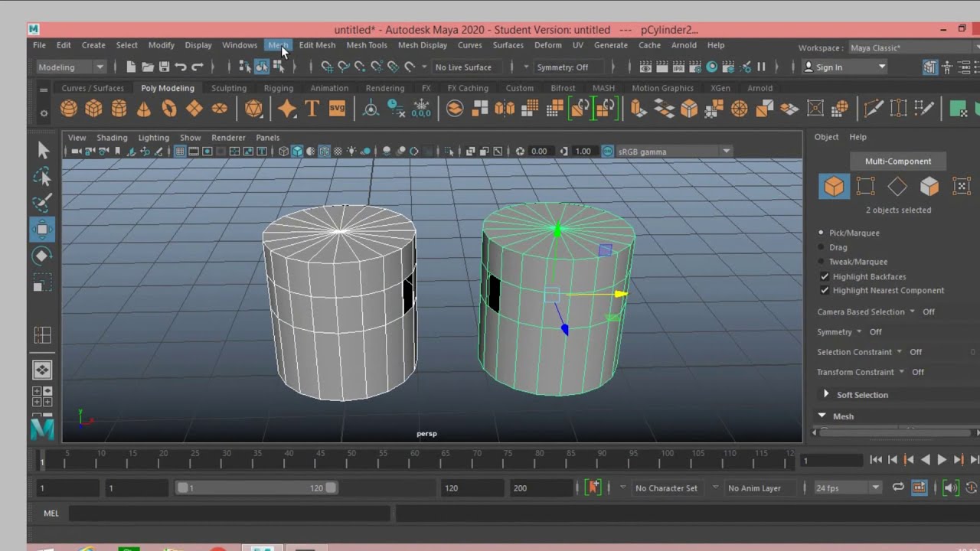Select the Drag radio option
This screenshot has height=551, width=980.
822,247
